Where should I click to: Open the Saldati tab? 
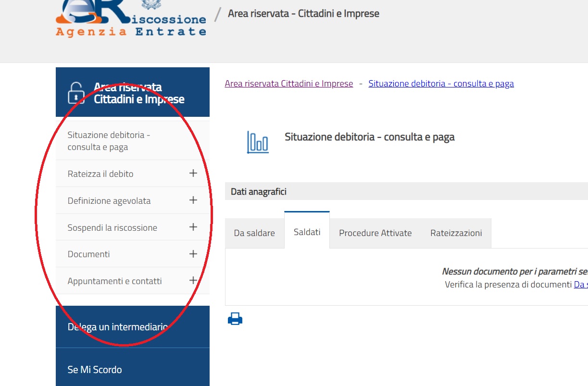307,231
